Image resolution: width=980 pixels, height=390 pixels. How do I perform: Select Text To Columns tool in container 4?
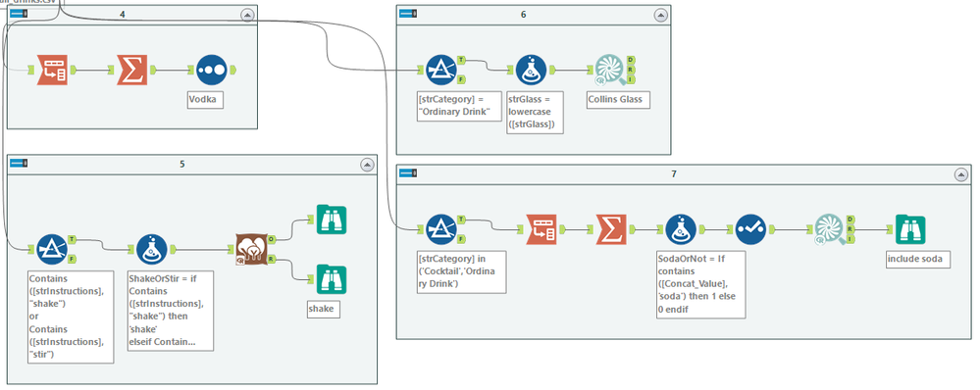point(52,70)
